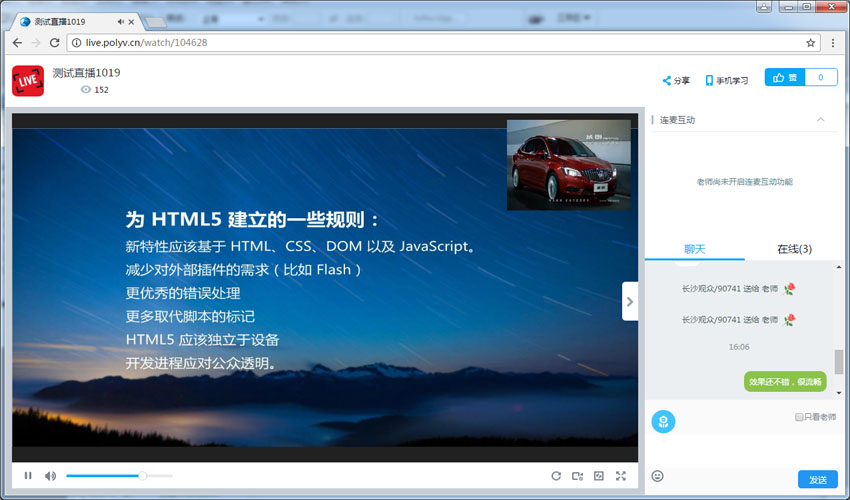Bookmark this page with star
850x500 pixels.
810,42
